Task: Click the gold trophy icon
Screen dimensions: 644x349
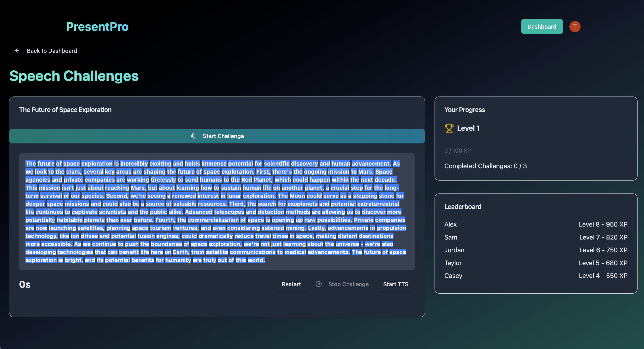Action: point(449,128)
